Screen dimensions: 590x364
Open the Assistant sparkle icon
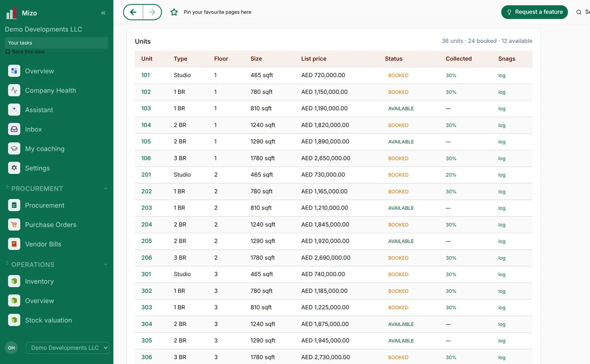pyautogui.click(x=14, y=110)
